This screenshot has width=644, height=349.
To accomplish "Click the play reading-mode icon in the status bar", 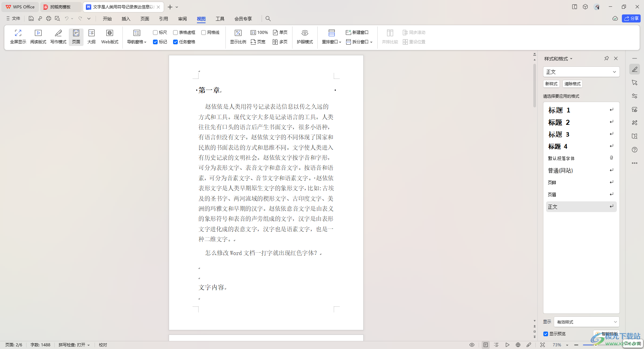I will pos(507,345).
